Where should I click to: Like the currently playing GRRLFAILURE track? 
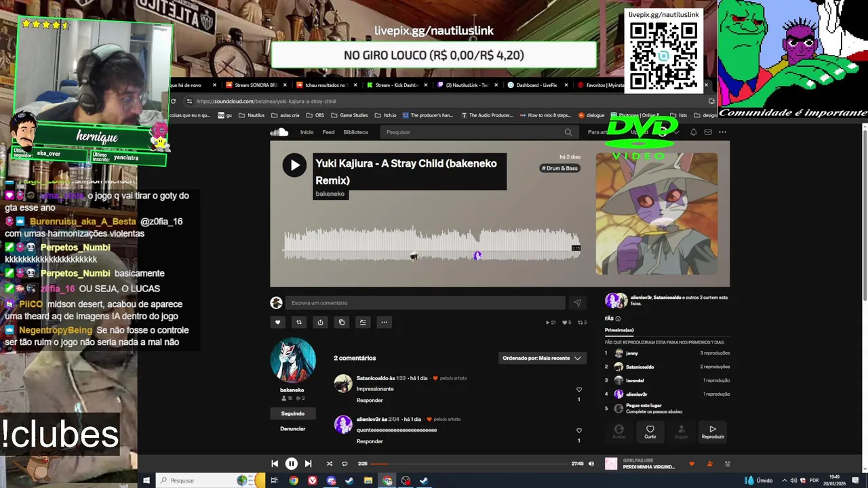coord(692,464)
